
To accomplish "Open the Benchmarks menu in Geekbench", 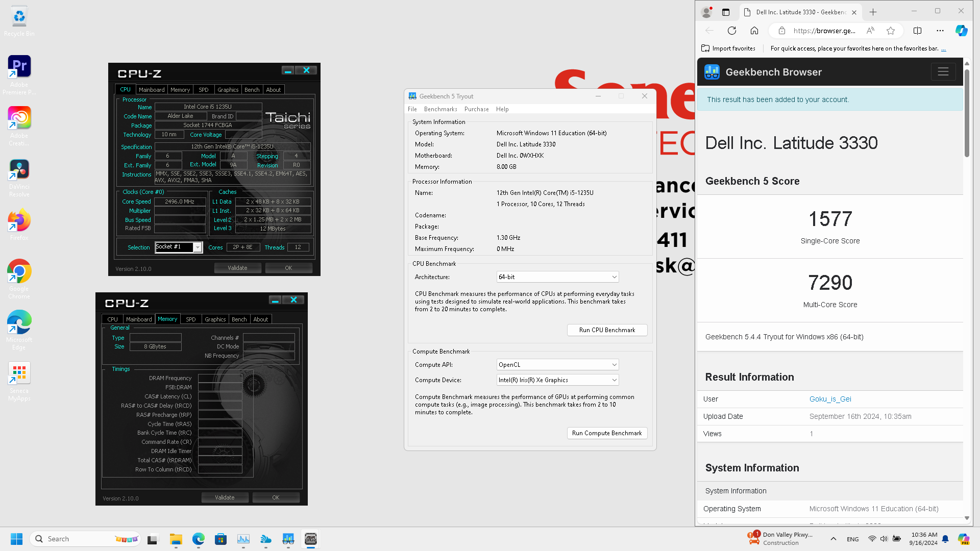I will [440, 109].
